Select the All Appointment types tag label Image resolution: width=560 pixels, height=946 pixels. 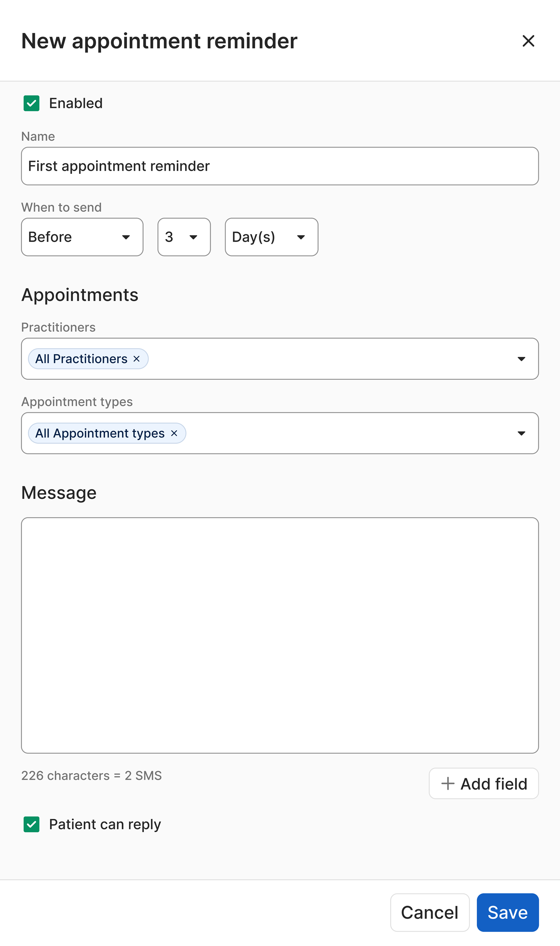[100, 433]
